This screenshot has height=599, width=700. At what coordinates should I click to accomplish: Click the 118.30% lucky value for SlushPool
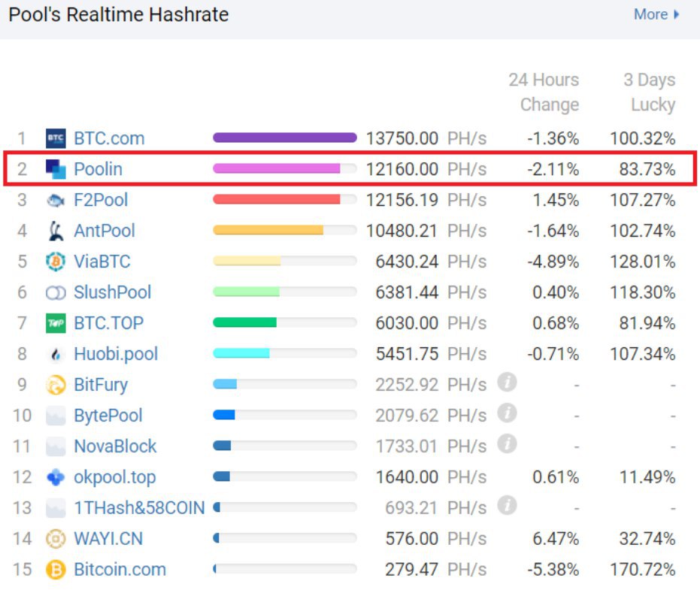(x=643, y=292)
